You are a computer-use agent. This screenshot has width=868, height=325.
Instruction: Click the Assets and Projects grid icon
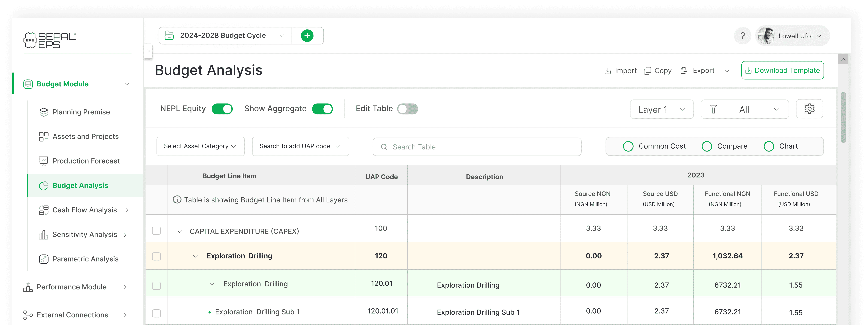[x=44, y=136]
